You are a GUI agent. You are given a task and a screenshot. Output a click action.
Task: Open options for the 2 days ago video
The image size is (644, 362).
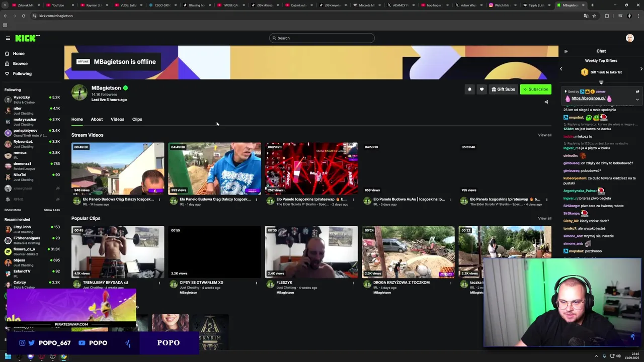point(353,200)
